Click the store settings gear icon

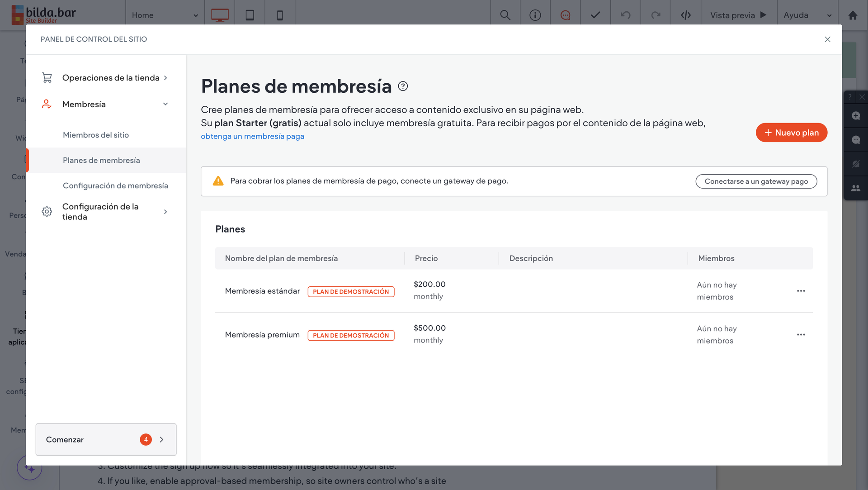(x=47, y=211)
